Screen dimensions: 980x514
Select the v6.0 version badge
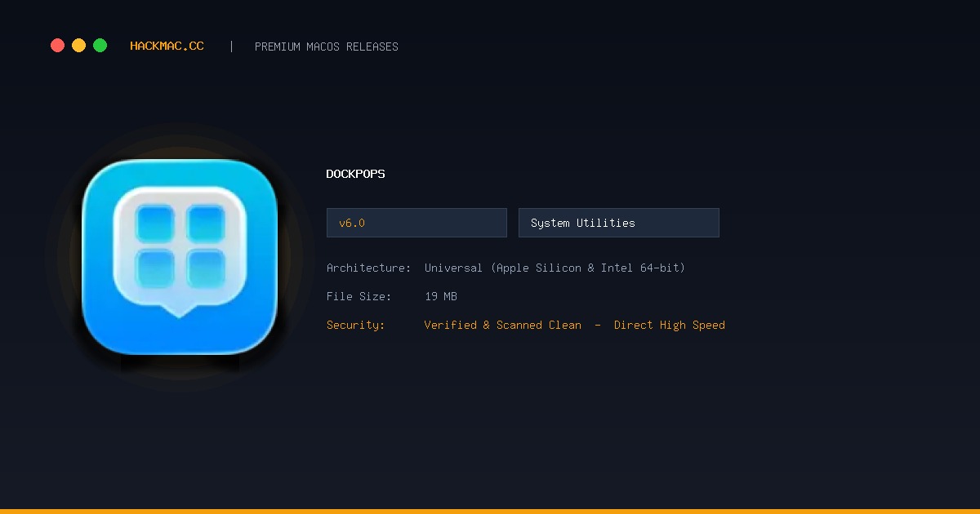coord(416,223)
